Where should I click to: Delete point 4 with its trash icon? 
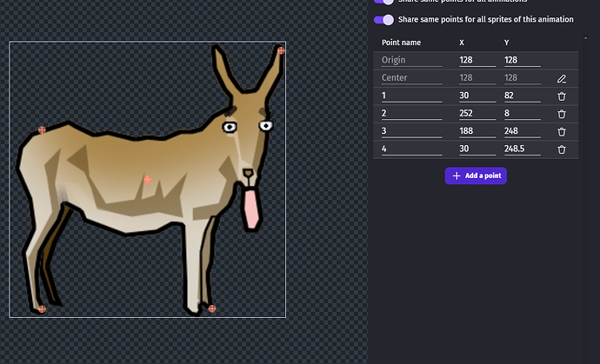[562, 149]
